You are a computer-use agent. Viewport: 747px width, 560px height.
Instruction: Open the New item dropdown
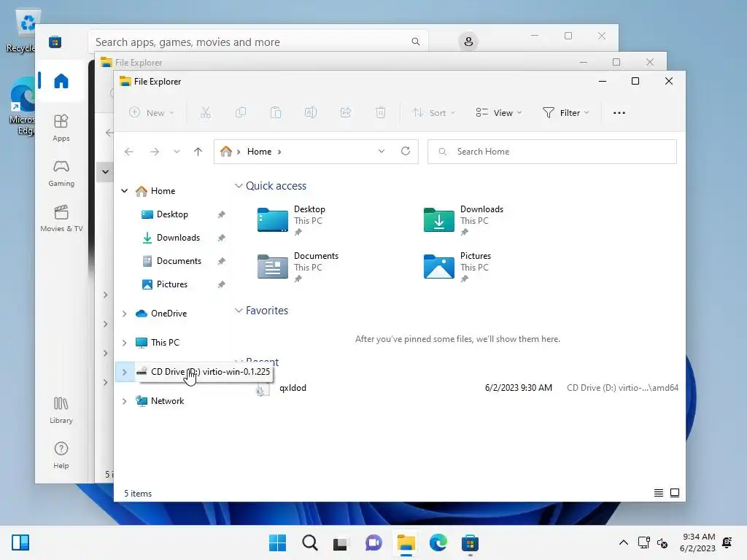tap(152, 113)
